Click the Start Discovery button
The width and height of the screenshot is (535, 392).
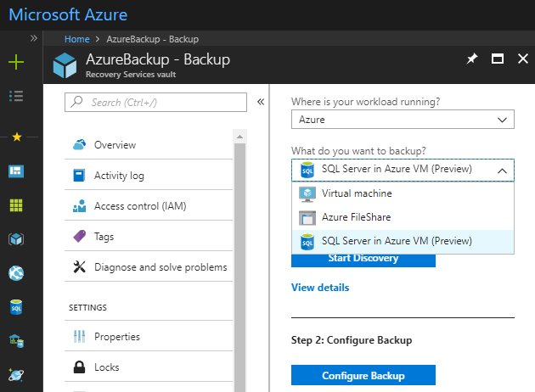tap(363, 258)
